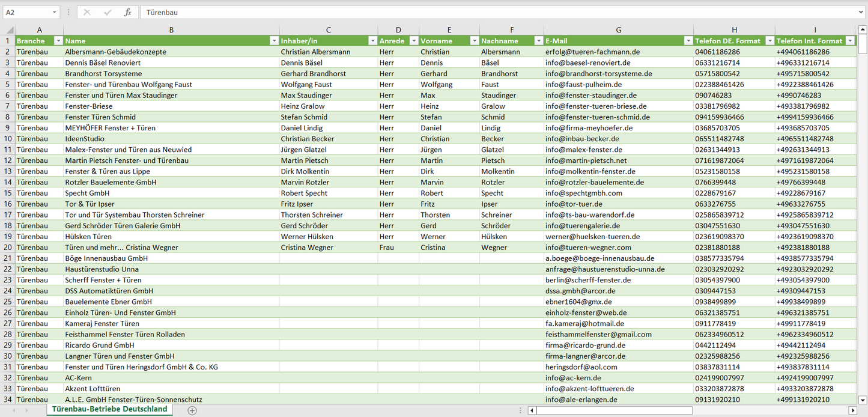This screenshot has width=868, height=417.
Task: Add a new sheet with plus icon
Action: tap(192, 410)
